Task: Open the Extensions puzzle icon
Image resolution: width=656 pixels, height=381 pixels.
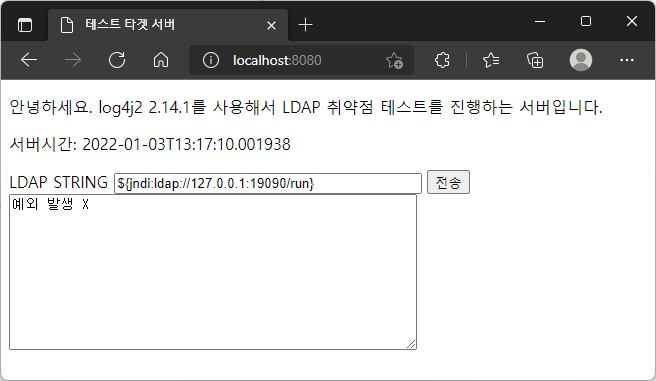Action: [x=442, y=60]
